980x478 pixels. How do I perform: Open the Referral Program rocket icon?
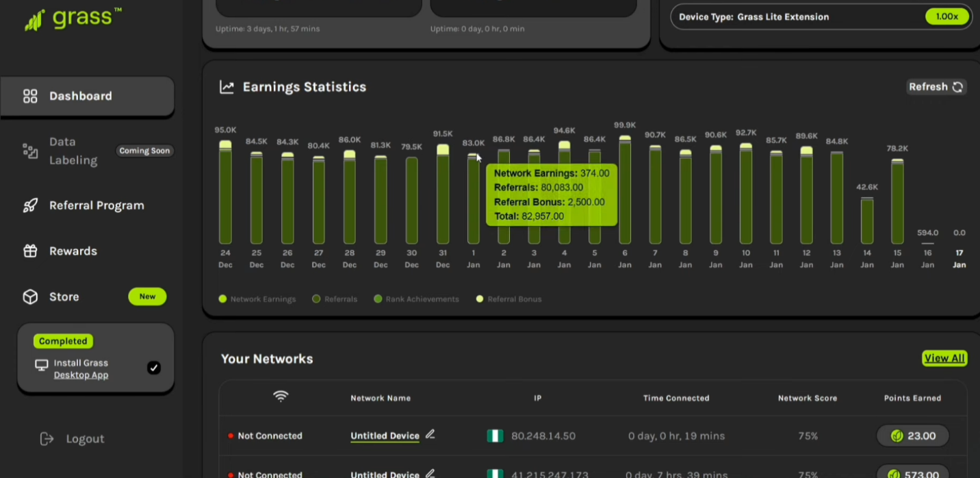click(x=30, y=205)
